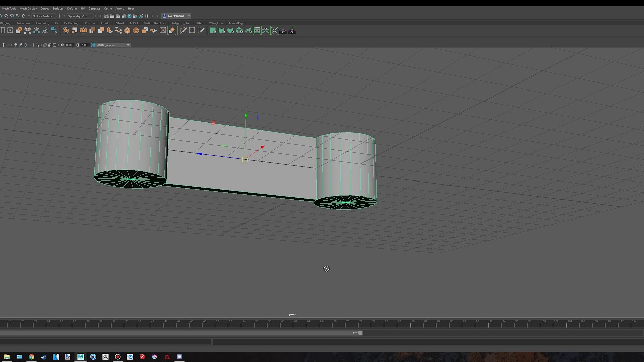Click the green Y-axis move manipulator handle
Viewport: 644px width, 362px height.
246,115
